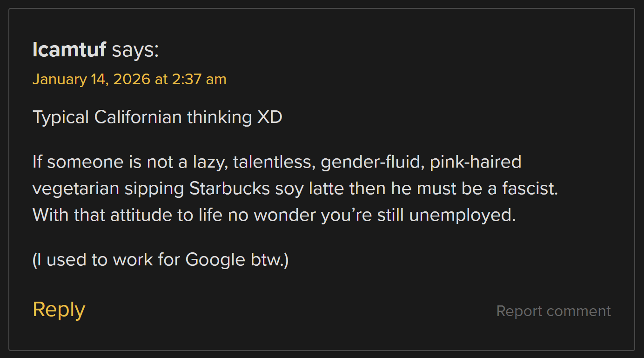This screenshot has height=358, width=644.
Task: Click the word "says:" after username
Action: pyautogui.click(x=135, y=49)
